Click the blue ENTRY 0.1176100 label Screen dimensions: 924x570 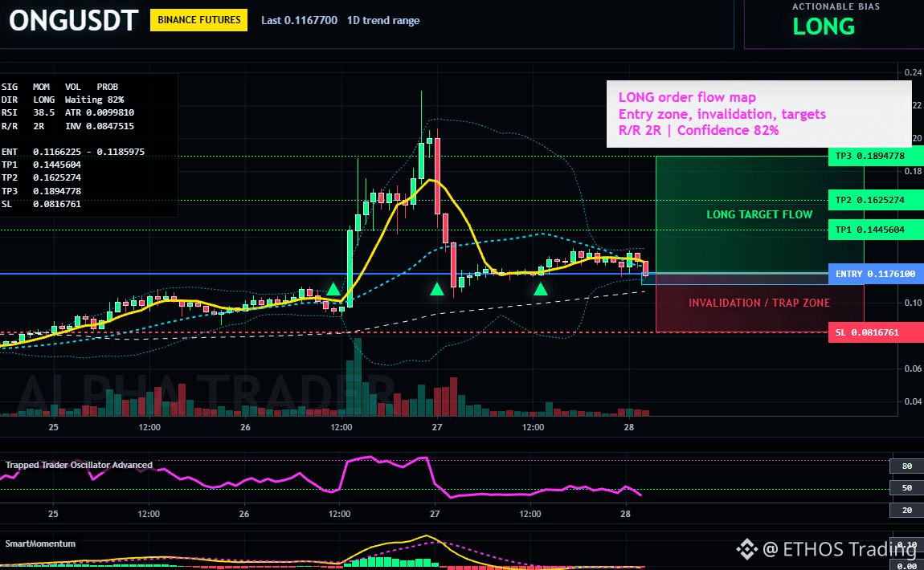(876, 274)
